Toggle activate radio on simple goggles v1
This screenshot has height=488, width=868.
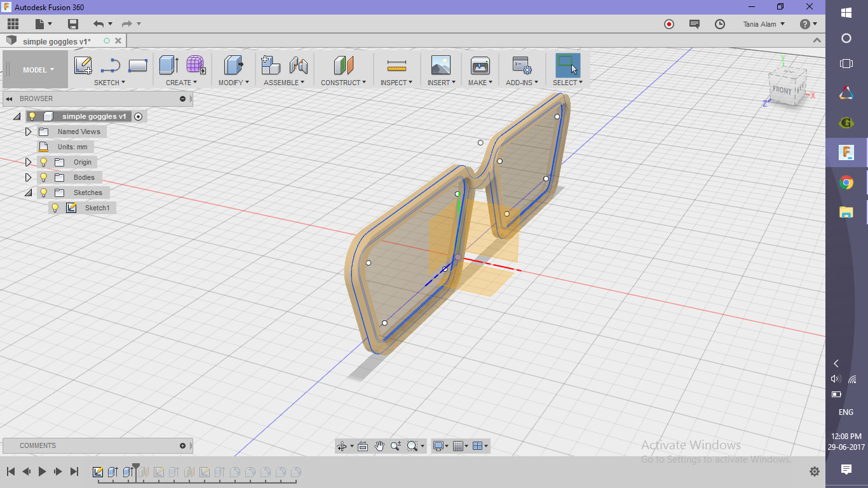[139, 116]
